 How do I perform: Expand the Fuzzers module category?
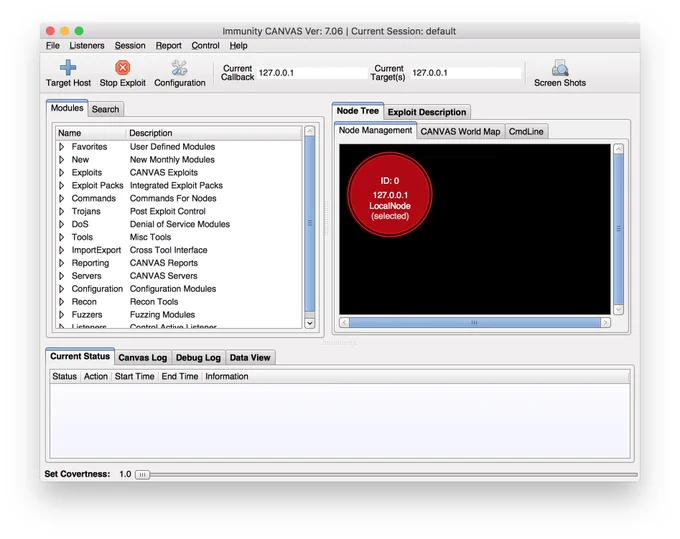pos(62,314)
